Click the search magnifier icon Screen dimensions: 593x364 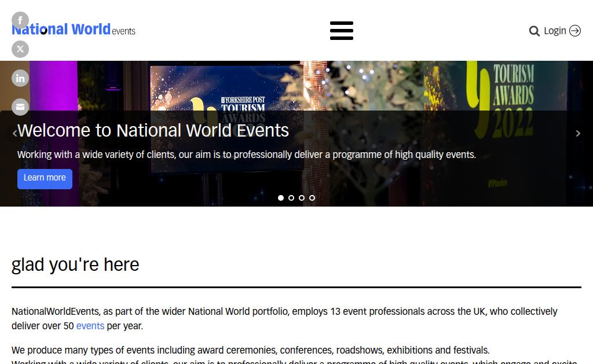coord(534,31)
